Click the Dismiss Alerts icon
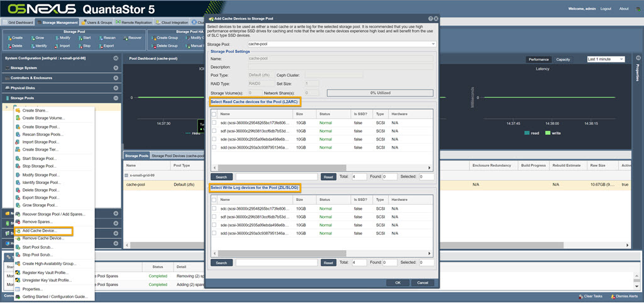The image size is (644, 303). 613,297
